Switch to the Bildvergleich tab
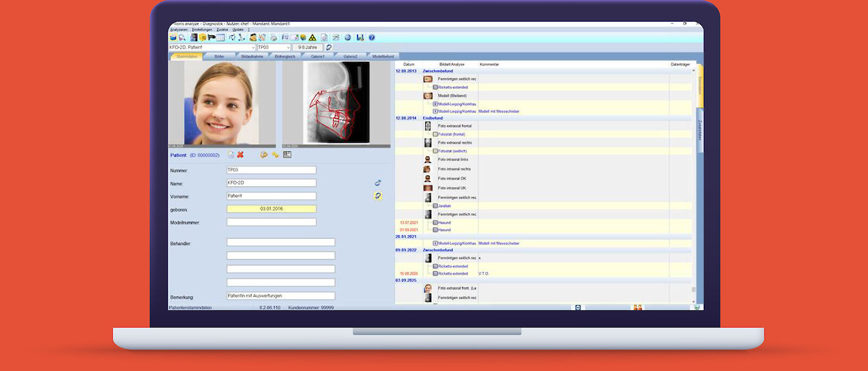 pos(285,56)
